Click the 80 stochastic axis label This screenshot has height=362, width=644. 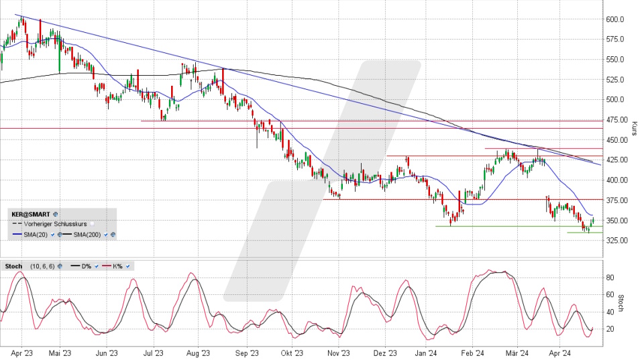[x=610, y=278]
